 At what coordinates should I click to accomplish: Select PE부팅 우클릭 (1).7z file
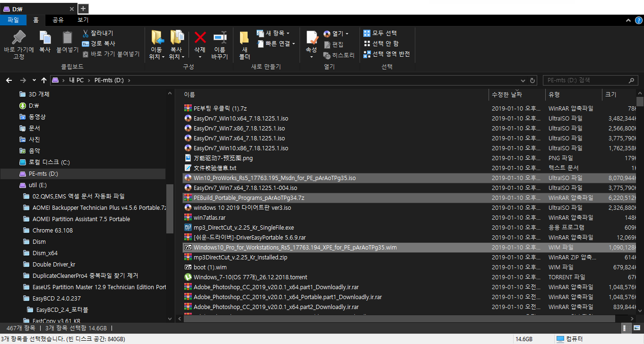point(410,108)
